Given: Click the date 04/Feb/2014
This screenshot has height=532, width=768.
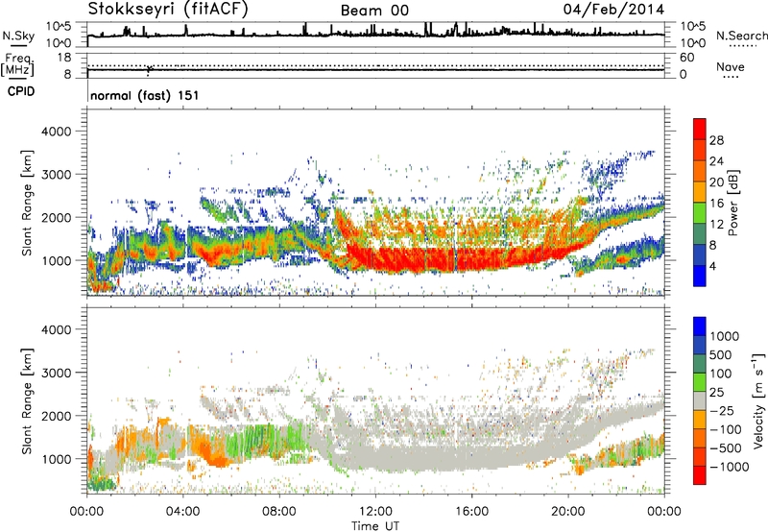Looking at the screenshot, I should tap(613, 10).
